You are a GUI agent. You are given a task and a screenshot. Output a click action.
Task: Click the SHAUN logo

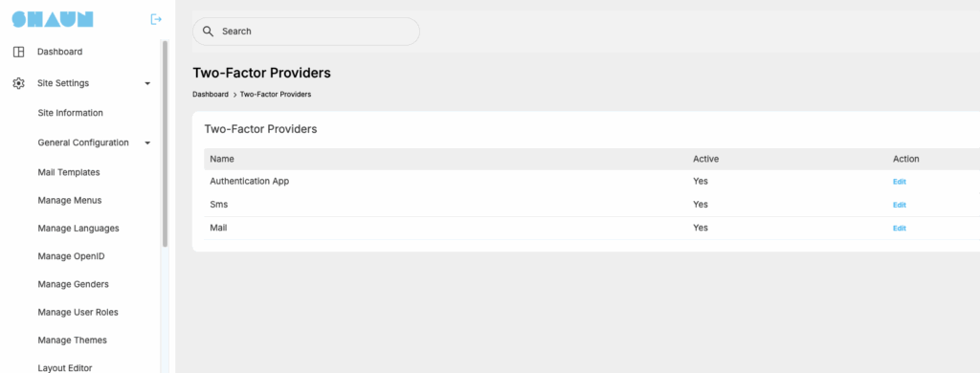53,19
